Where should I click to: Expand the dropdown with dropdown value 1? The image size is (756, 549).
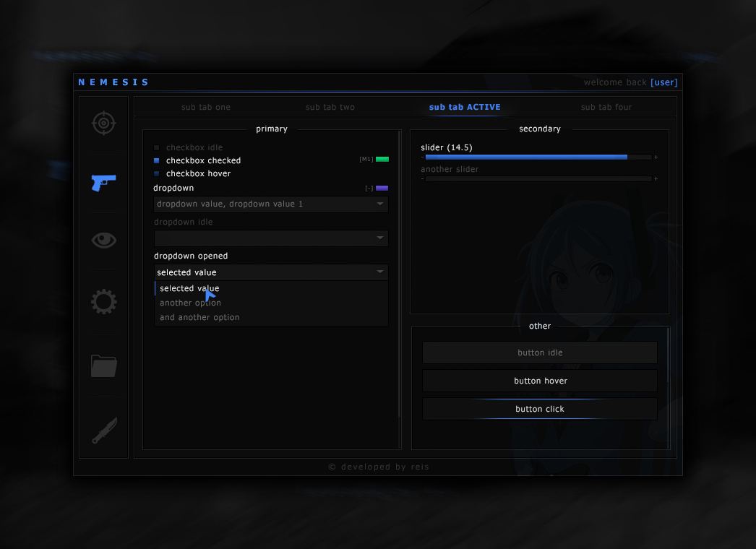[271, 204]
